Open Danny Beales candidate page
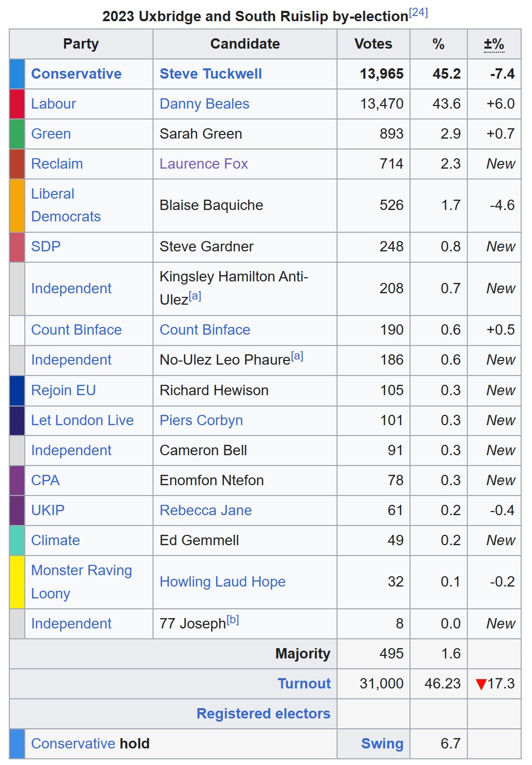 204,104
